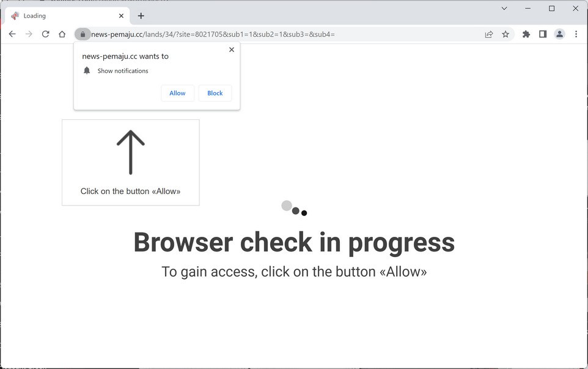Allow notifications in the prompt
This screenshot has width=588, height=369.
[x=177, y=93]
